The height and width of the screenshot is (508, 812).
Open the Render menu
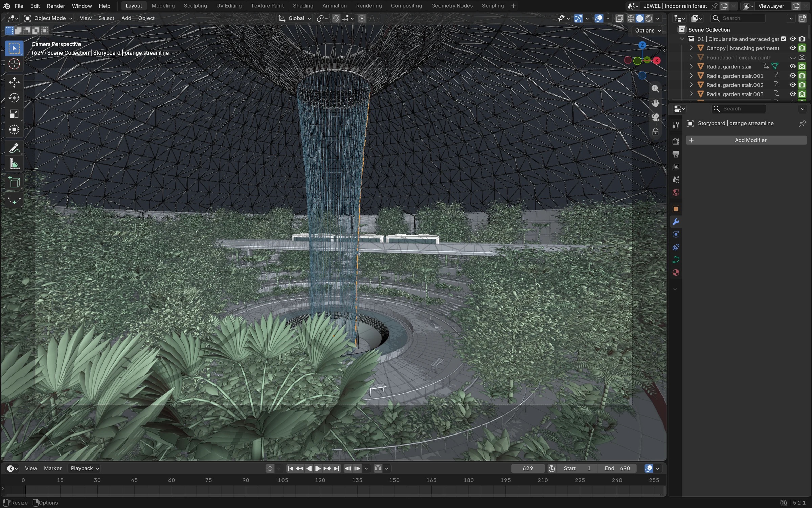click(x=56, y=6)
